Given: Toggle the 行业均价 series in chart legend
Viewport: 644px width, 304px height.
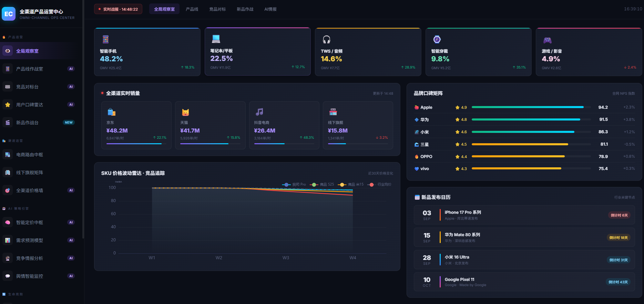Looking at the screenshot, I should (379, 185).
